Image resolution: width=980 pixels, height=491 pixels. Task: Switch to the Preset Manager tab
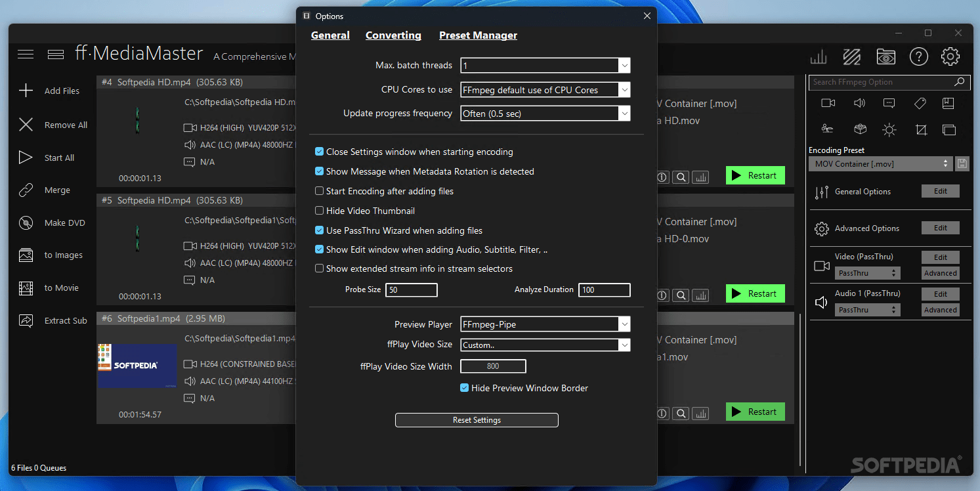pos(478,35)
